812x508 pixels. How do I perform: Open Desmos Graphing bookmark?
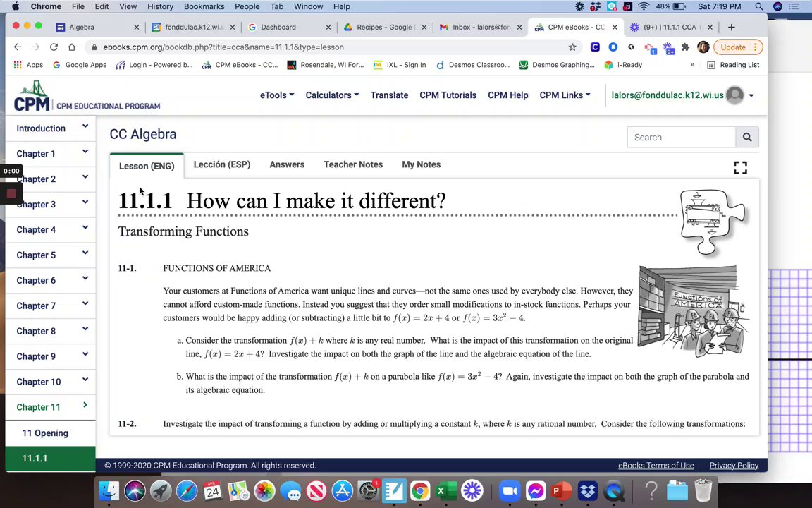click(557, 65)
